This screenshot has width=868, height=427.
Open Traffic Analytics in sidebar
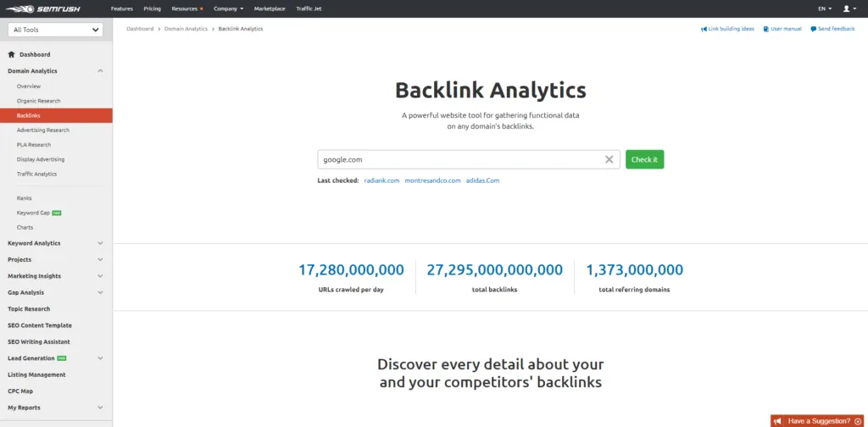36,174
